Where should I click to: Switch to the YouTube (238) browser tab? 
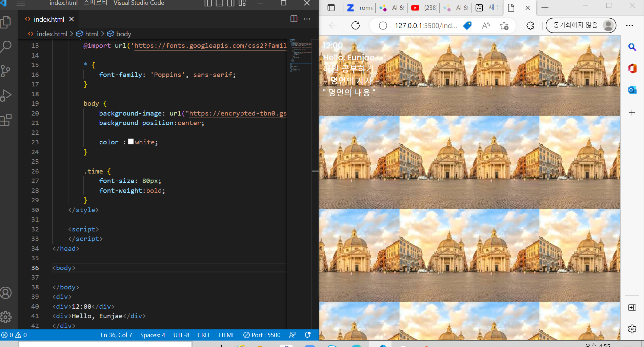[424, 8]
